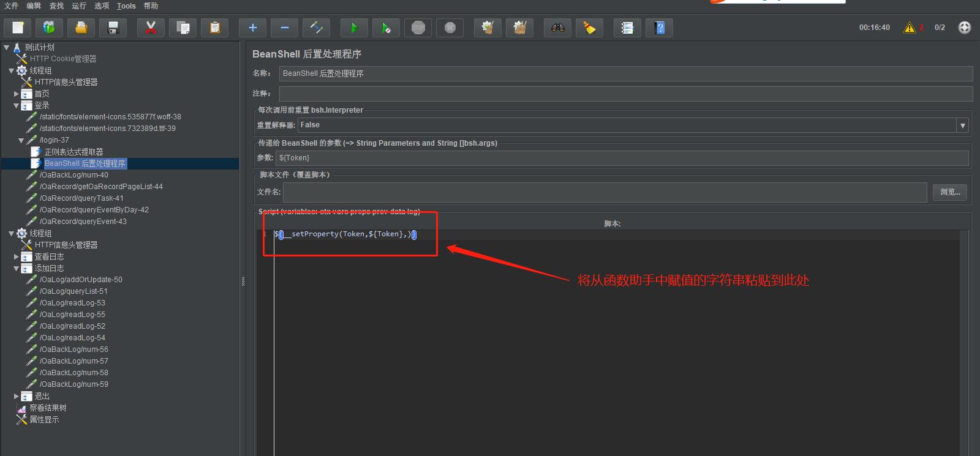The height and width of the screenshot is (456, 980).
Task: Select /OaRecord/queryTask-41 sampler
Action: [x=81, y=198]
